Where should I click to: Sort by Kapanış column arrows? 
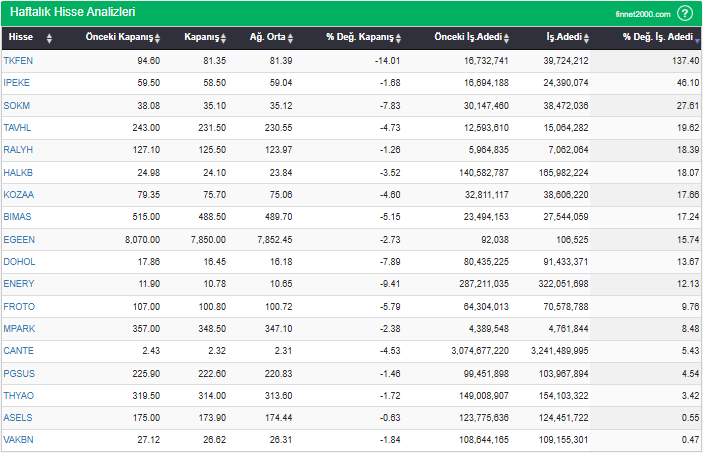point(225,38)
